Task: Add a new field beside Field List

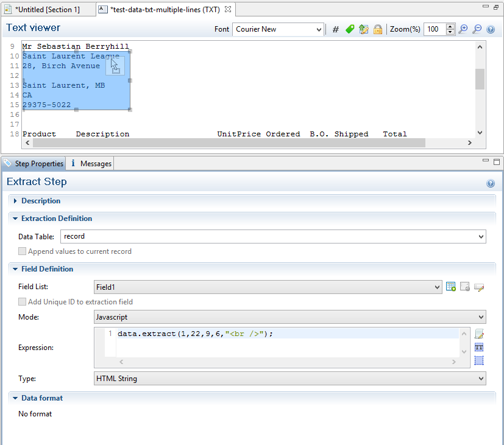Action: point(451,287)
